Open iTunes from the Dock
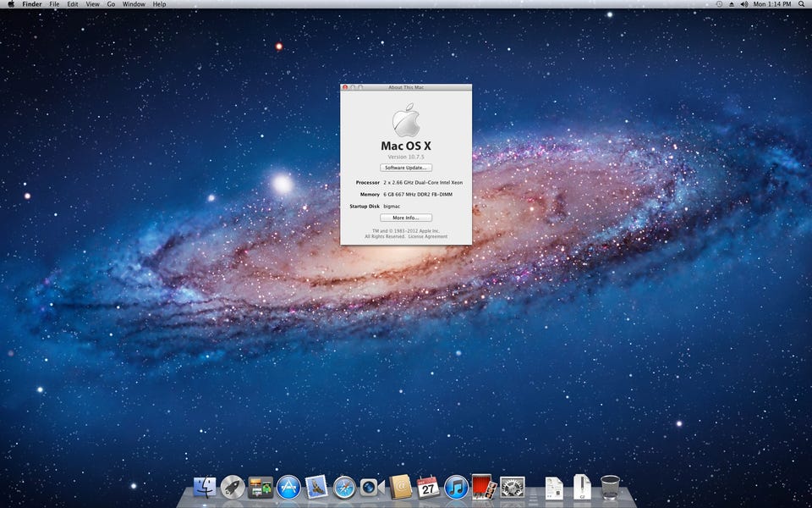The height and width of the screenshot is (508, 812). tap(456, 487)
